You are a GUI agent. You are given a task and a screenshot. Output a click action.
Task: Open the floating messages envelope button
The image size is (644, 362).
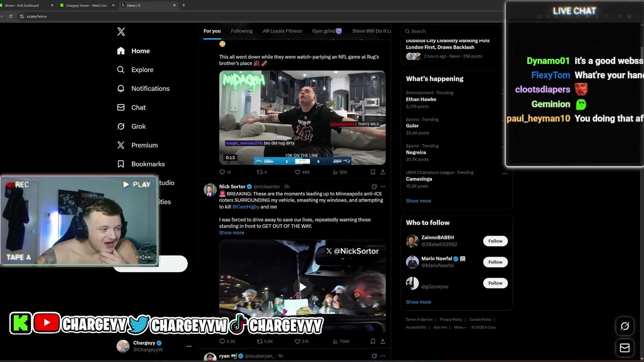(x=625, y=348)
